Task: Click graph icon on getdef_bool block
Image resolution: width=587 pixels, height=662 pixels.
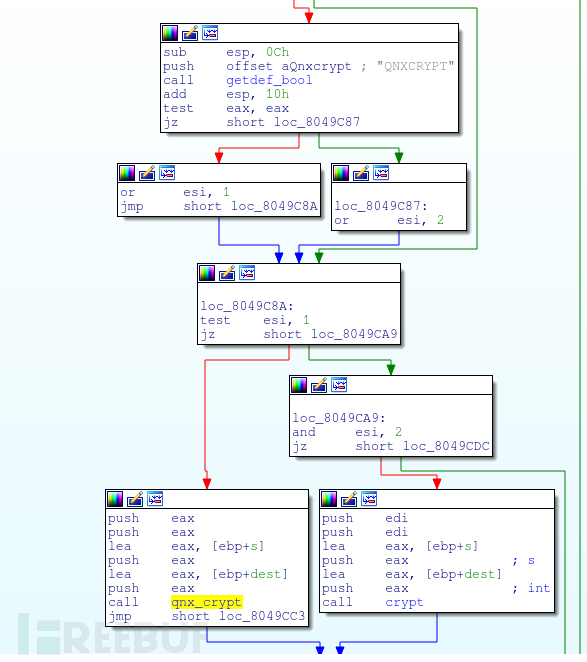Action: point(210,33)
